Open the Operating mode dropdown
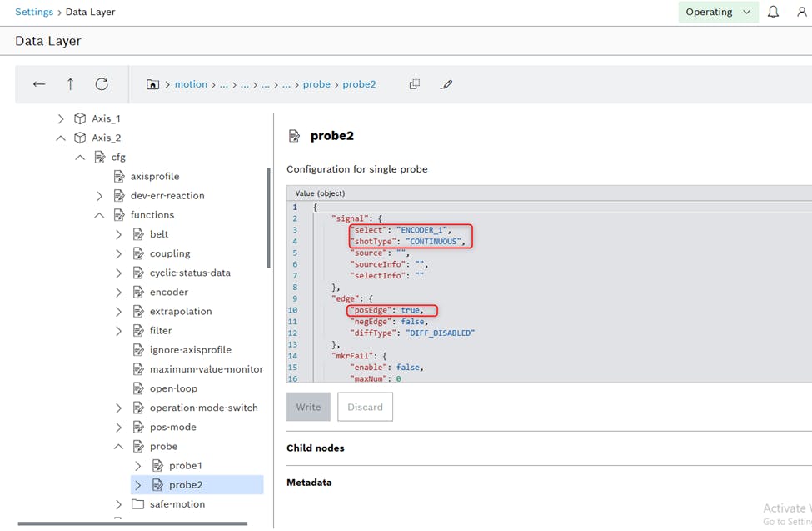 point(718,12)
